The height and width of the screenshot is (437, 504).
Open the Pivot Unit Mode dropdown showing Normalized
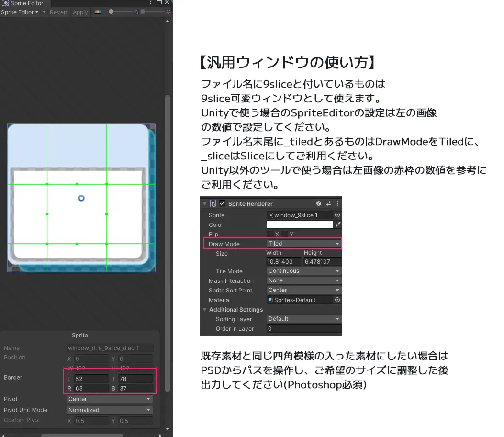click(x=109, y=410)
